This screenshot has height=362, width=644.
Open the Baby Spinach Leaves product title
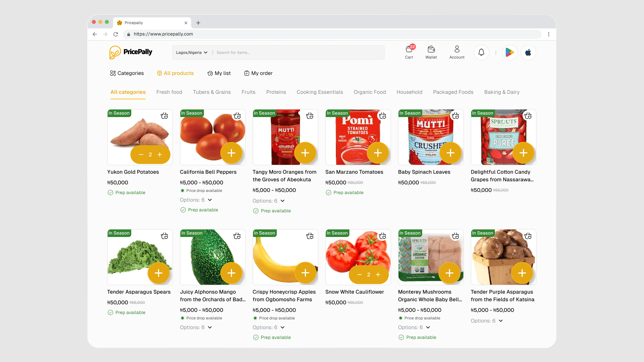424,172
